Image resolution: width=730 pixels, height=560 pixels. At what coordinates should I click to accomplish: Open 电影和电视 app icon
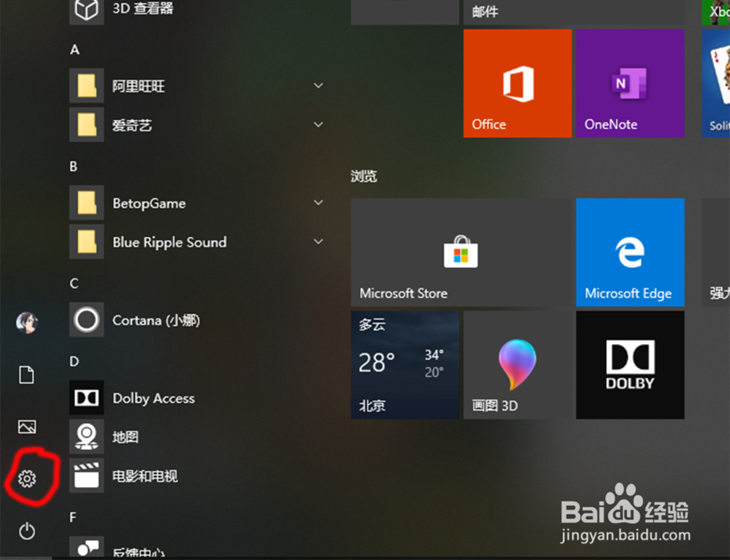click(x=87, y=476)
